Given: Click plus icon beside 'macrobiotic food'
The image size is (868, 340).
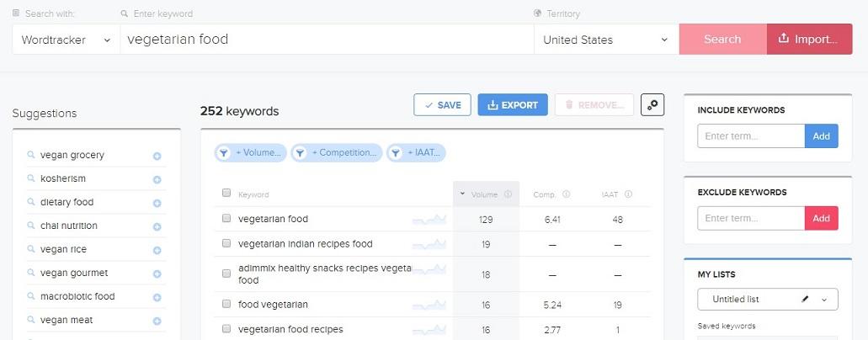Looking at the screenshot, I should click(157, 297).
